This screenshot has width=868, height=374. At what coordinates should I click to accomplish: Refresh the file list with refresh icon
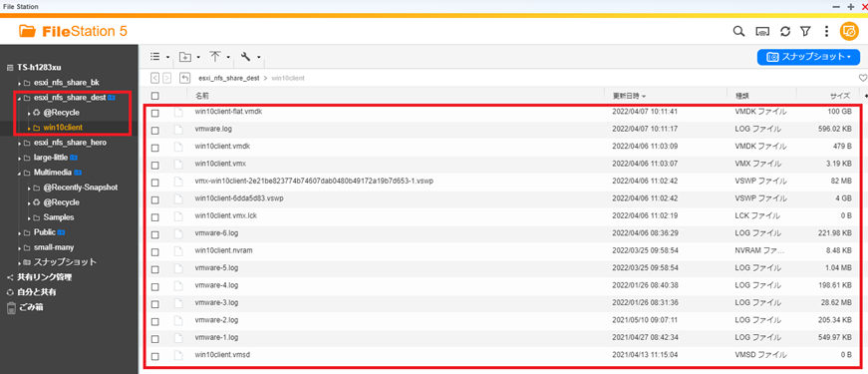point(785,32)
